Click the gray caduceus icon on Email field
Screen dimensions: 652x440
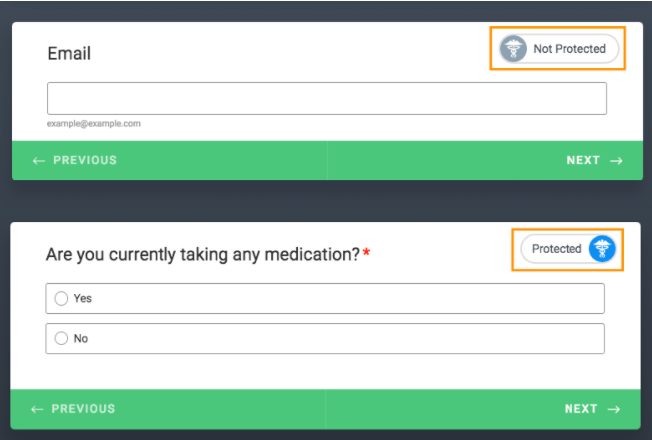(514, 48)
